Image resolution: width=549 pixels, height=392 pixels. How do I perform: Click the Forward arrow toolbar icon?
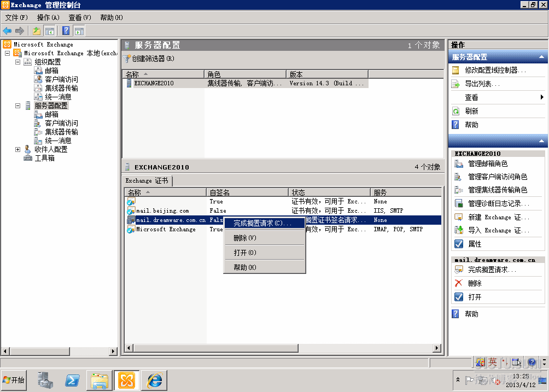[x=20, y=31]
